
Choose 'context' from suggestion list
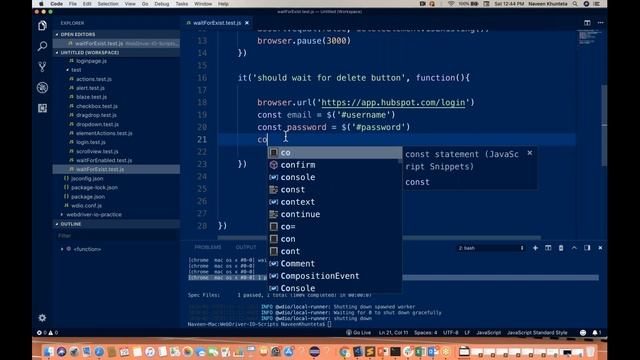click(335, 202)
